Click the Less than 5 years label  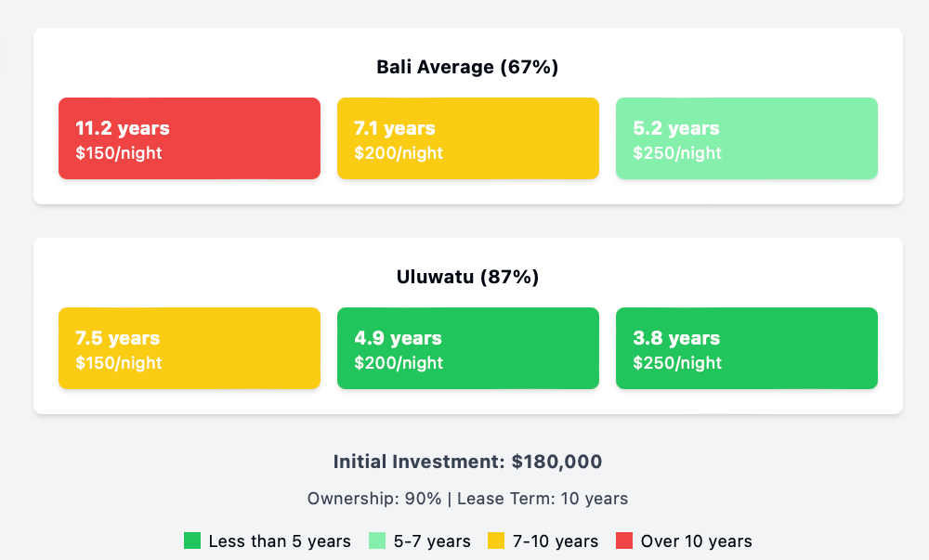tap(280, 541)
